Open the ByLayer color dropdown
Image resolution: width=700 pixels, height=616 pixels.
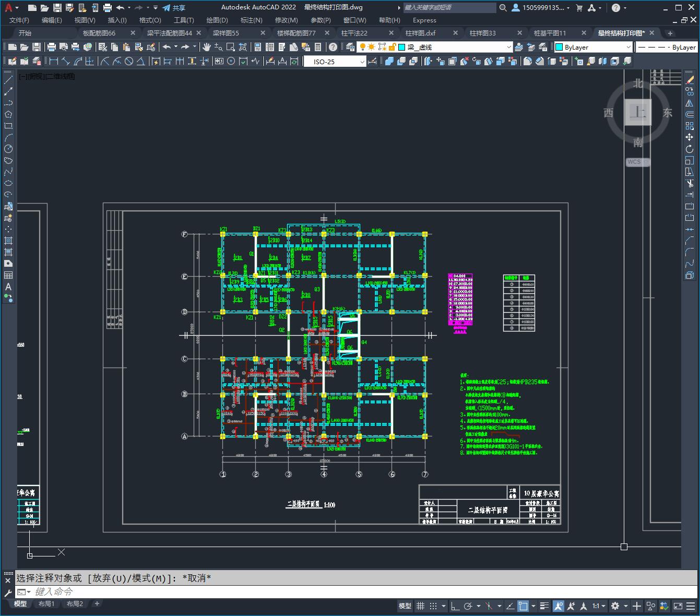(x=593, y=47)
